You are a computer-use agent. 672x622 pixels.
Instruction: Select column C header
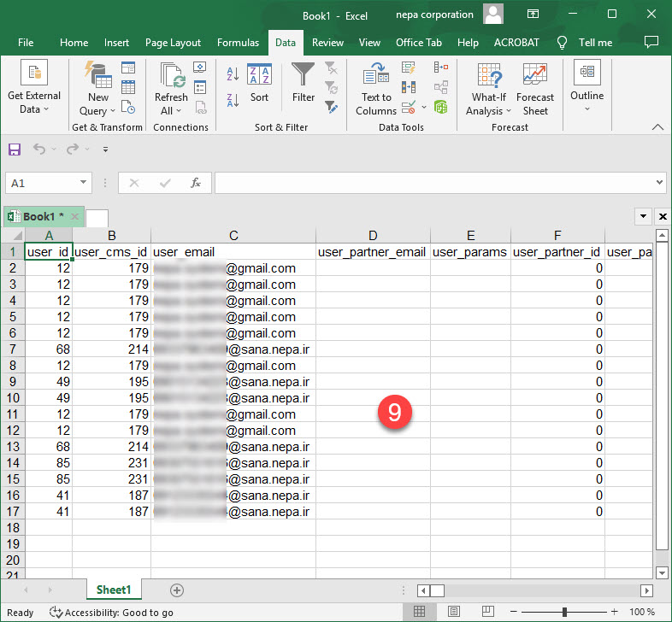pos(233,236)
